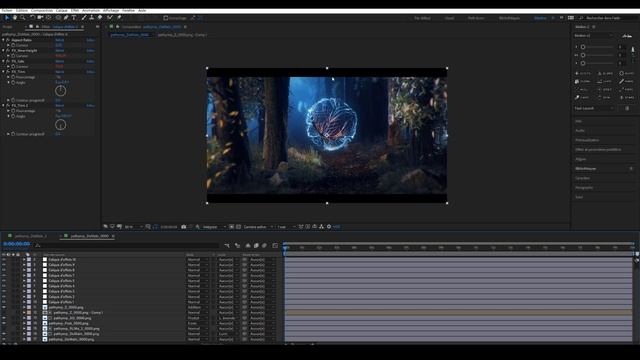Click the timeline current timecode field
640x360 pixels.
(17, 244)
